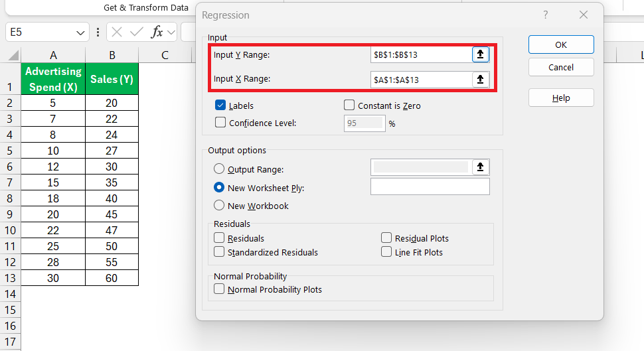This screenshot has width=644, height=351.
Task: Select the New Workbook radio button
Action: (x=219, y=205)
